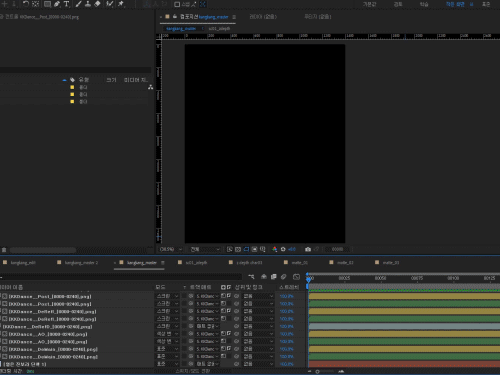The image size is (500, 375).
Task: Click the stretch value of the first KKDance Post layer
Action: click(286, 296)
